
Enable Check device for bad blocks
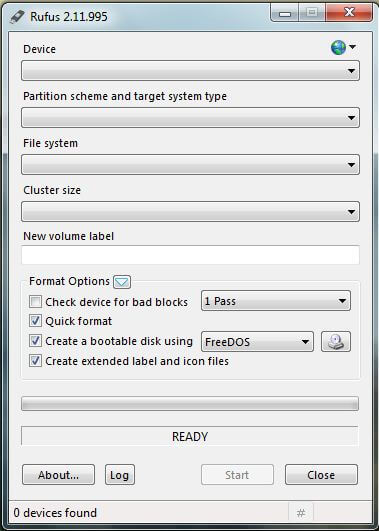coord(35,301)
